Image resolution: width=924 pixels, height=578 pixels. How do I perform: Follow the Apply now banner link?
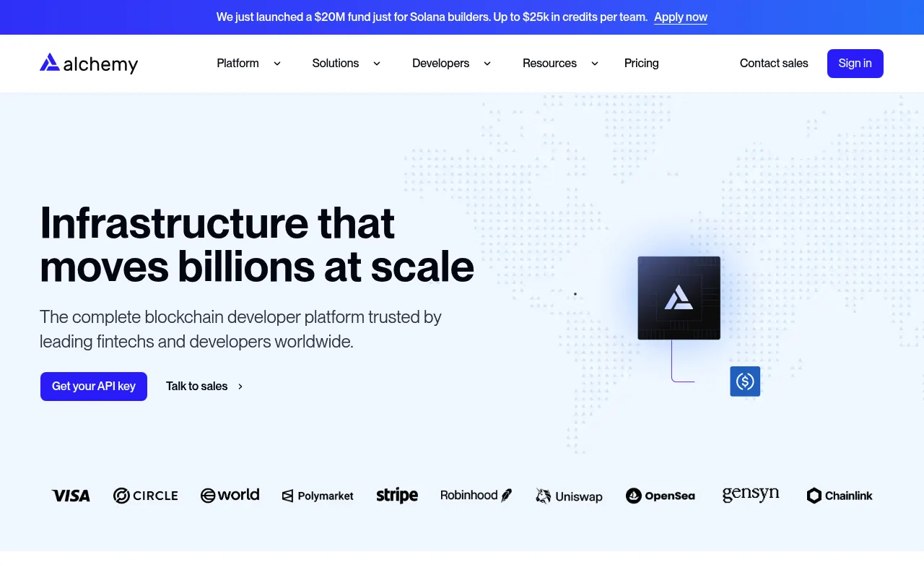point(681,17)
